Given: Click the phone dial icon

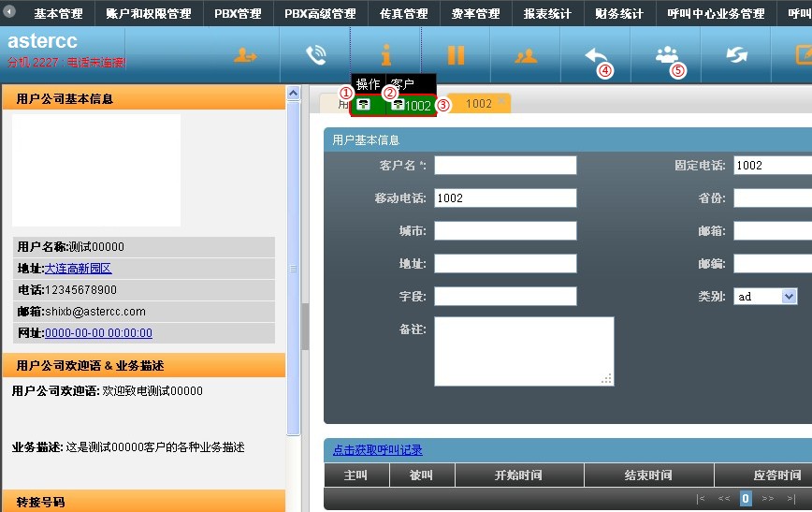Looking at the screenshot, I should [x=315, y=55].
